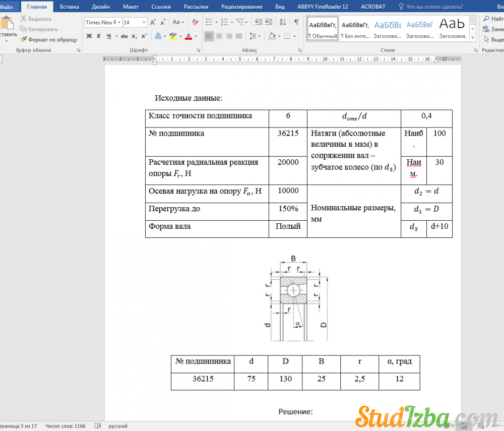The image size is (504, 431).
Task: Switch to the Вставка ribbon tab
Action: point(69,7)
